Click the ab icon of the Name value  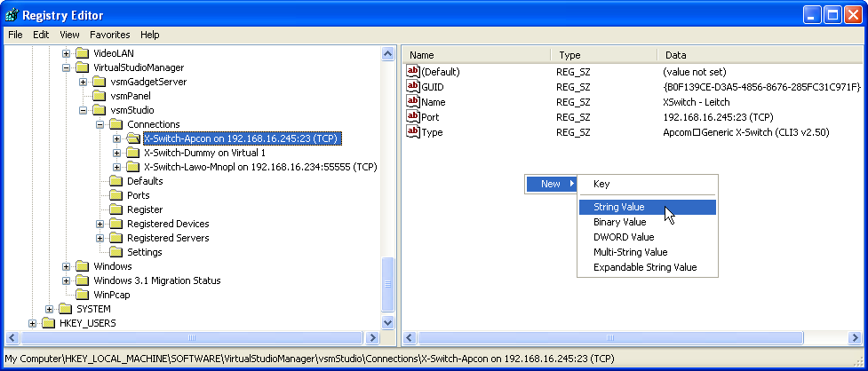tap(412, 101)
